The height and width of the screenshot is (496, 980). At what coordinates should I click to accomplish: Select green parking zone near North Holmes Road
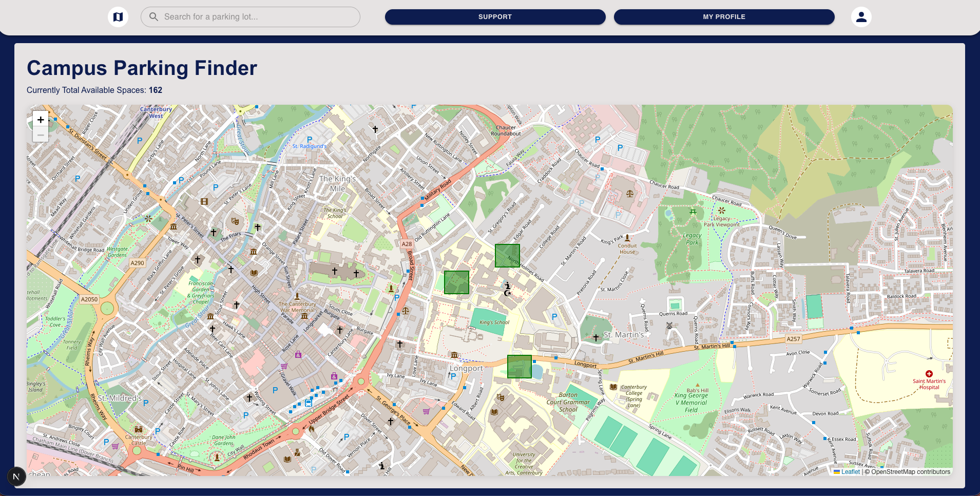coord(507,256)
